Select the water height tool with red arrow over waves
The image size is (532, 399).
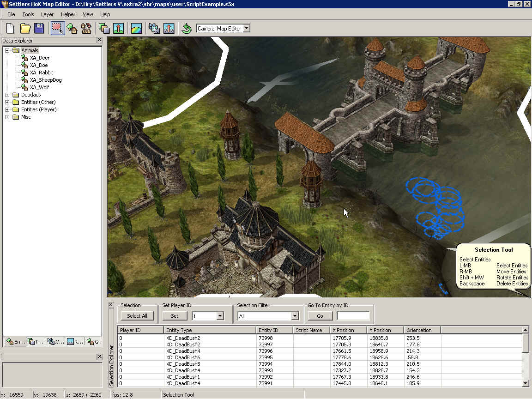coord(169,29)
